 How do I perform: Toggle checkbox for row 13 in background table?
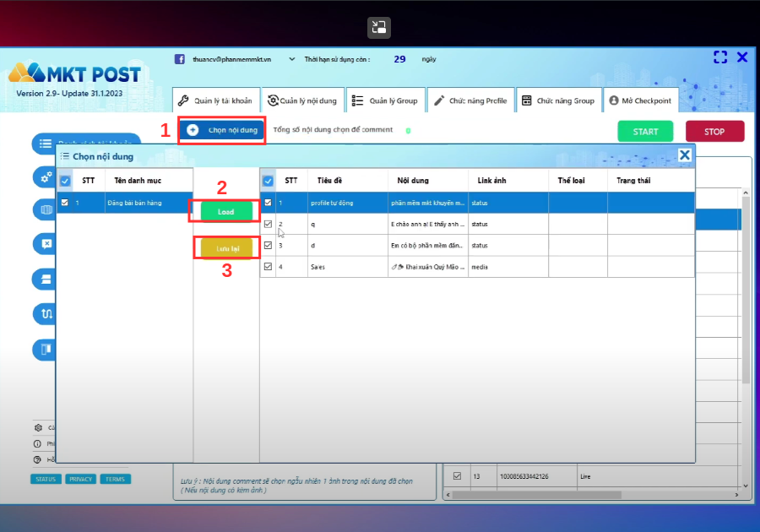click(x=457, y=475)
